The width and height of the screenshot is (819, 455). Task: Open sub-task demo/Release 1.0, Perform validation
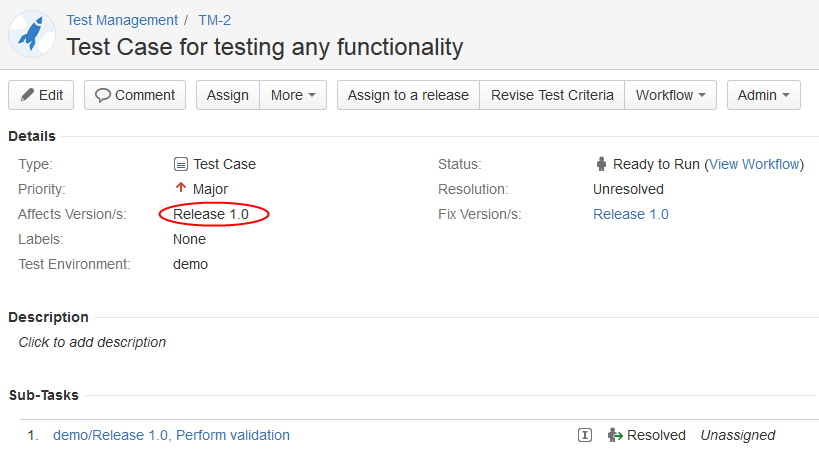(x=171, y=435)
